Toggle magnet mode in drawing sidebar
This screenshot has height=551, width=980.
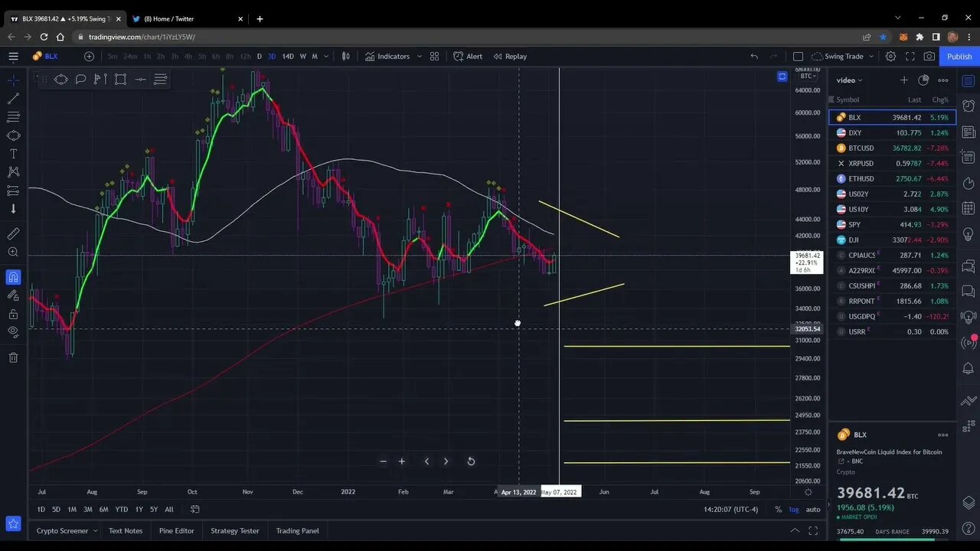tap(13, 277)
